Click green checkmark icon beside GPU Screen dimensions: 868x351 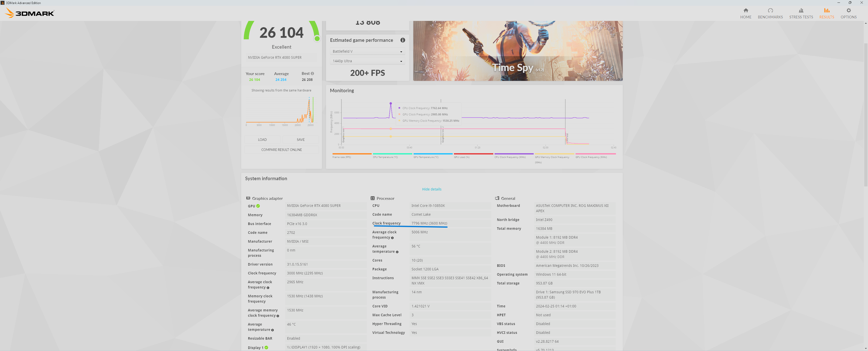click(258, 206)
